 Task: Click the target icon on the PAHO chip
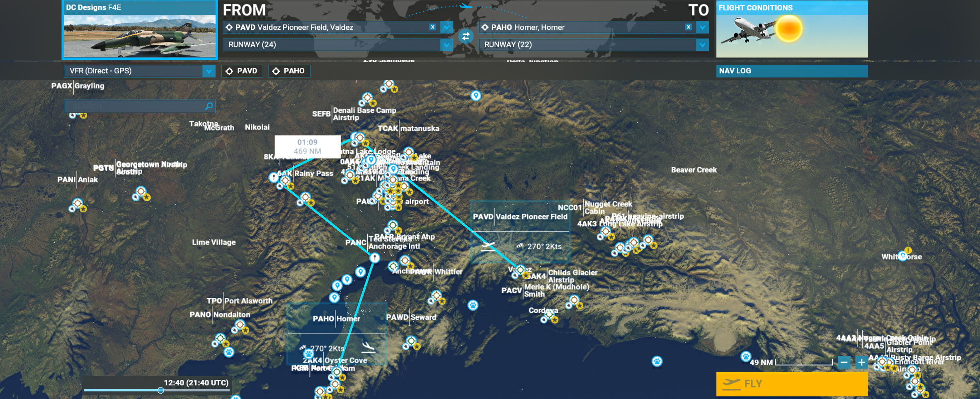pos(276,71)
